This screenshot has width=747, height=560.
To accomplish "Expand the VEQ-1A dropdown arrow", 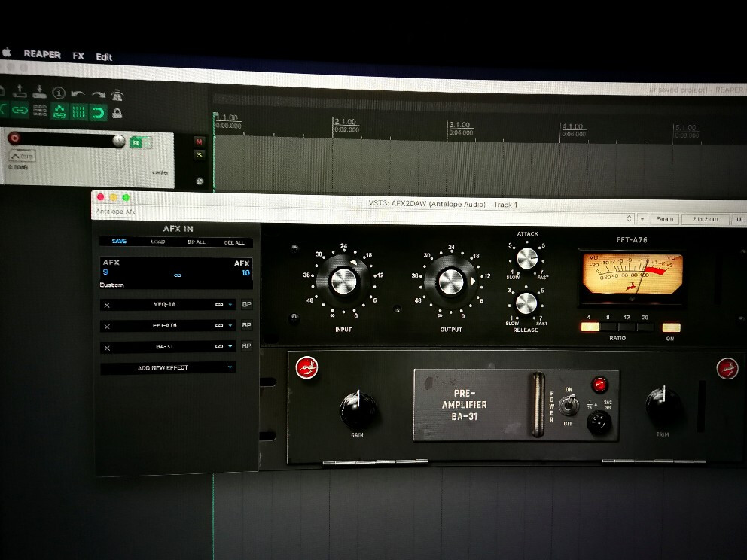I will click(x=230, y=304).
